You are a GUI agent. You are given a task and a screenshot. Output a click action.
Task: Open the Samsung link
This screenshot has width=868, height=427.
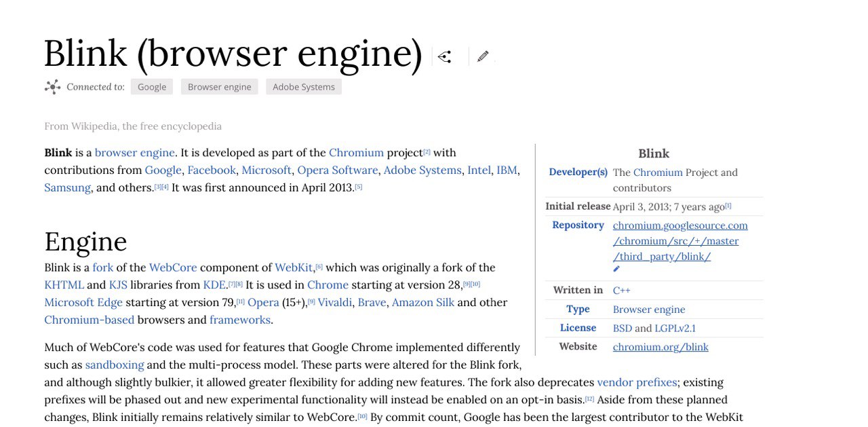point(67,188)
